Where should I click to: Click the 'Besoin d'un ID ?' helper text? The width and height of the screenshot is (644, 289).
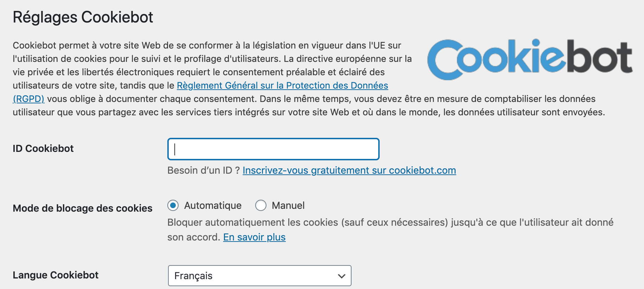pos(203,170)
